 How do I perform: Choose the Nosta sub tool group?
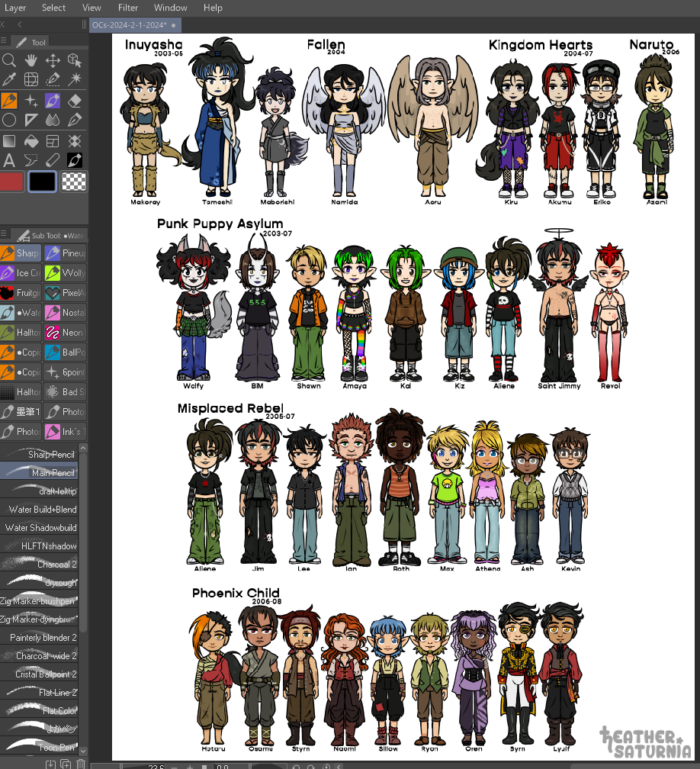(x=66, y=313)
